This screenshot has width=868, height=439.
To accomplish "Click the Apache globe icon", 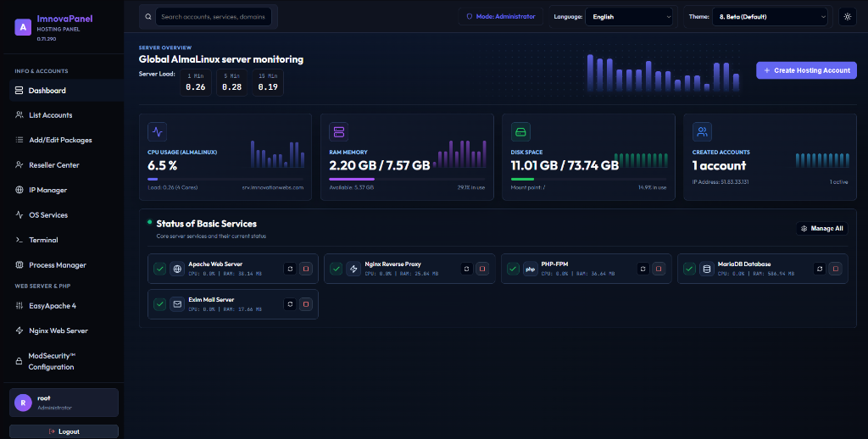I will (x=177, y=269).
